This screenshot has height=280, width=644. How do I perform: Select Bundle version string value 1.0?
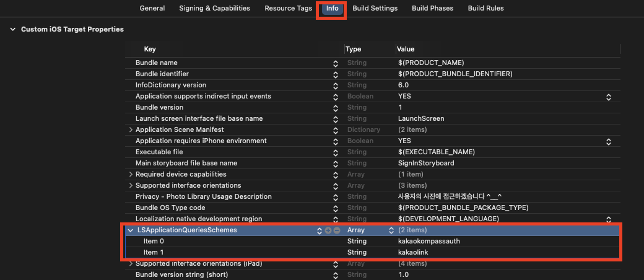pyautogui.click(x=403, y=274)
